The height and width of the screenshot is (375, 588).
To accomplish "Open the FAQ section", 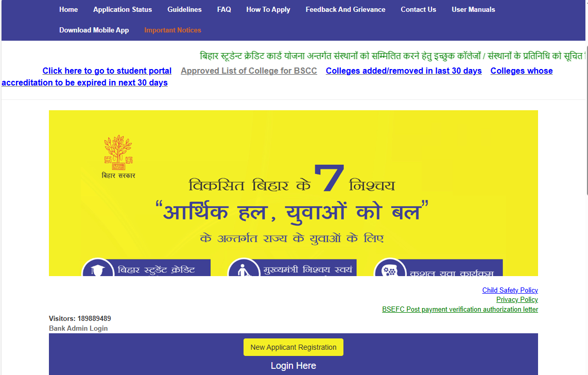I will tap(224, 9).
